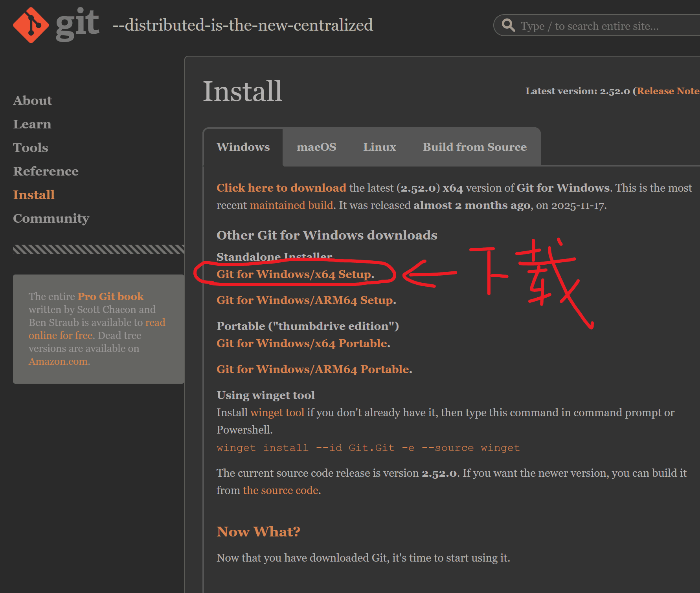Go to Tools in sidebar navigation
The width and height of the screenshot is (700, 593).
pos(31,148)
